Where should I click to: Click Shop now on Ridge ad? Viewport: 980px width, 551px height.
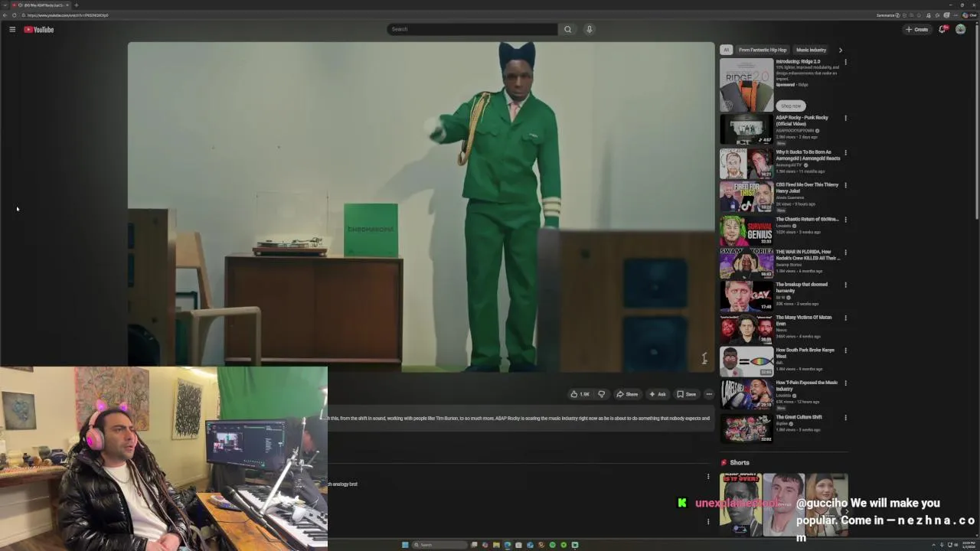791,106
